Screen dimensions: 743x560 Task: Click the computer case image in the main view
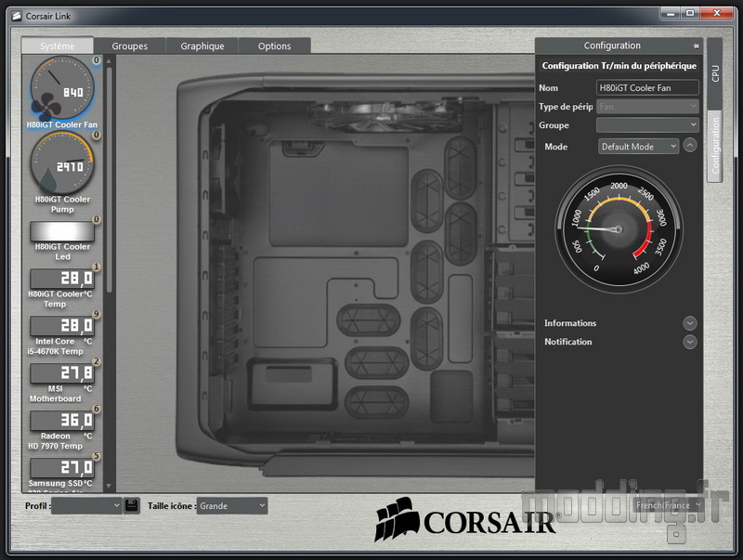click(356, 274)
